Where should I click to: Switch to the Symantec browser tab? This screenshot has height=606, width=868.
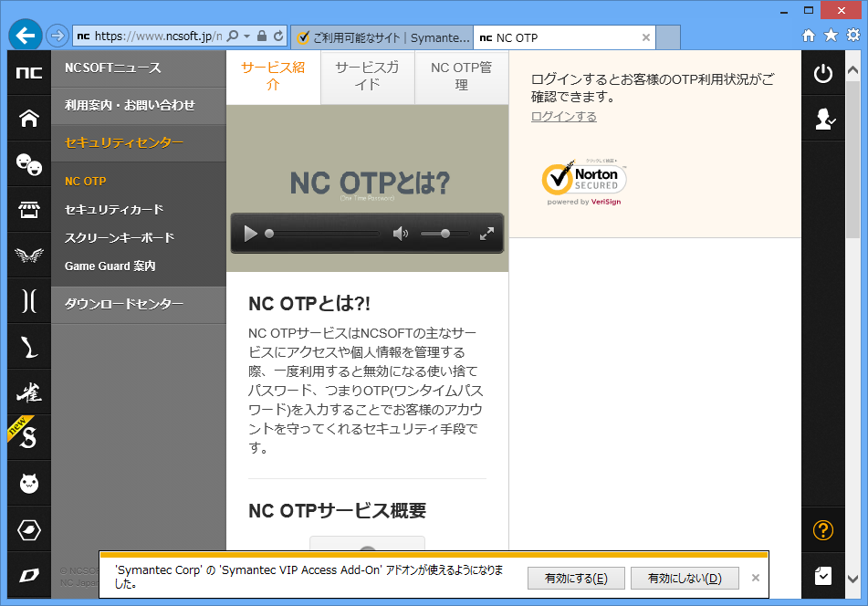point(382,37)
